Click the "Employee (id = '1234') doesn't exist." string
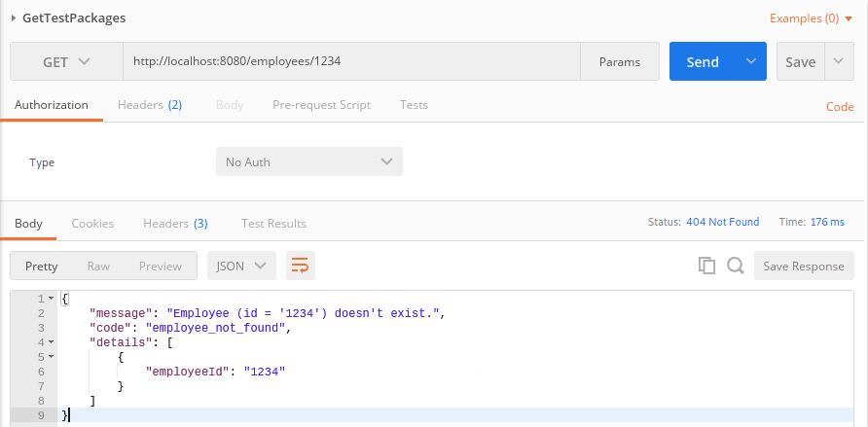This screenshot has height=427, width=868. tap(303, 313)
